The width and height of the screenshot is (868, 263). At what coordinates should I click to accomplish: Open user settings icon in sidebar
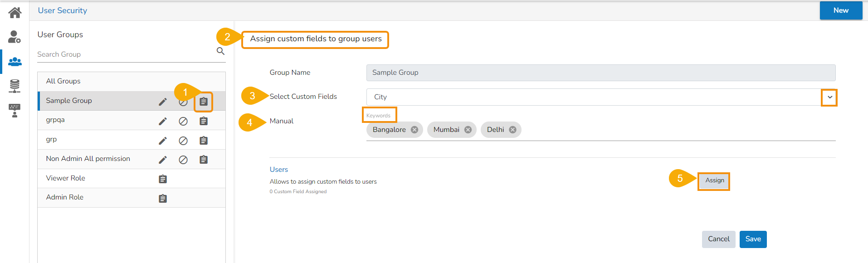coord(15,37)
